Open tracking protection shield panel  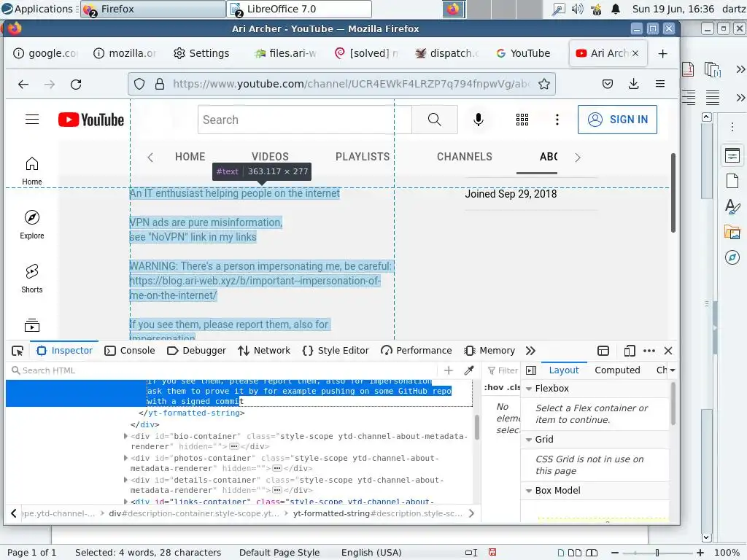139,85
